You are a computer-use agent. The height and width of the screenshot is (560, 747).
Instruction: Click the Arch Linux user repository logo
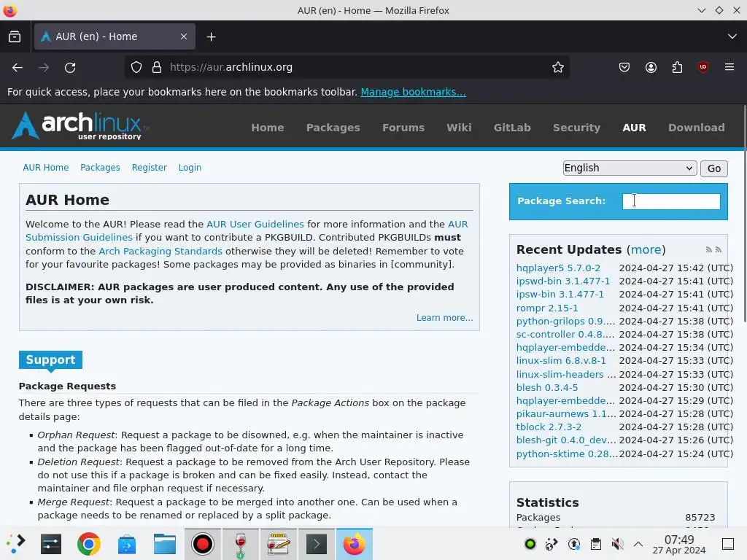(x=80, y=125)
